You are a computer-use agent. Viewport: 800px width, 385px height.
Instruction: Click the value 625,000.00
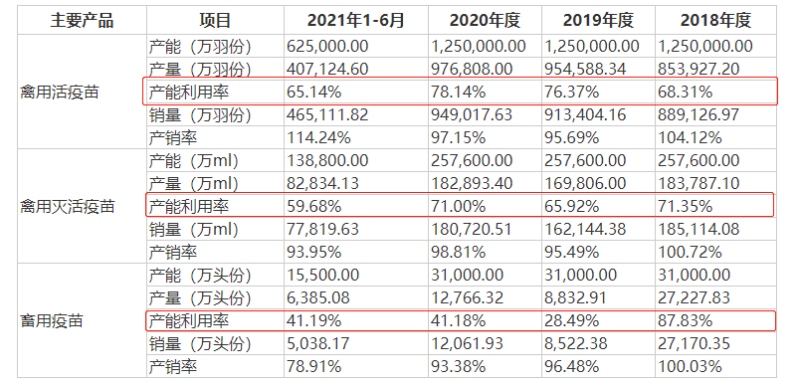[327, 46]
